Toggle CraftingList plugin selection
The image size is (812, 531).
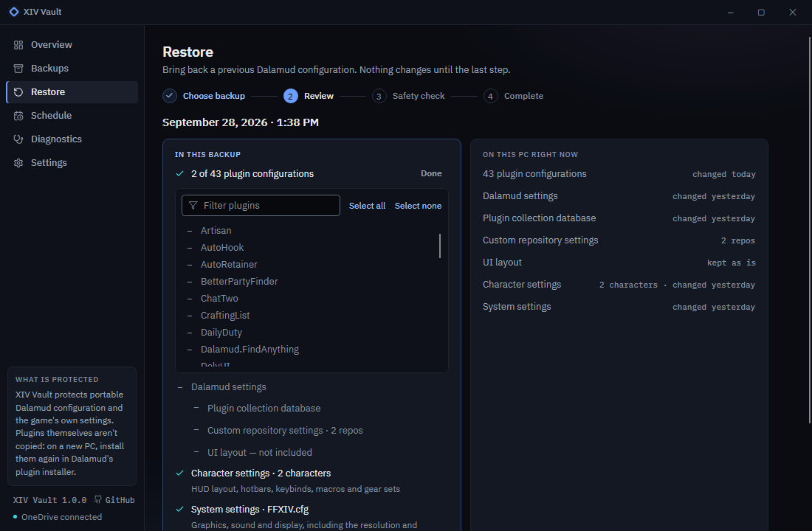click(190, 316)
